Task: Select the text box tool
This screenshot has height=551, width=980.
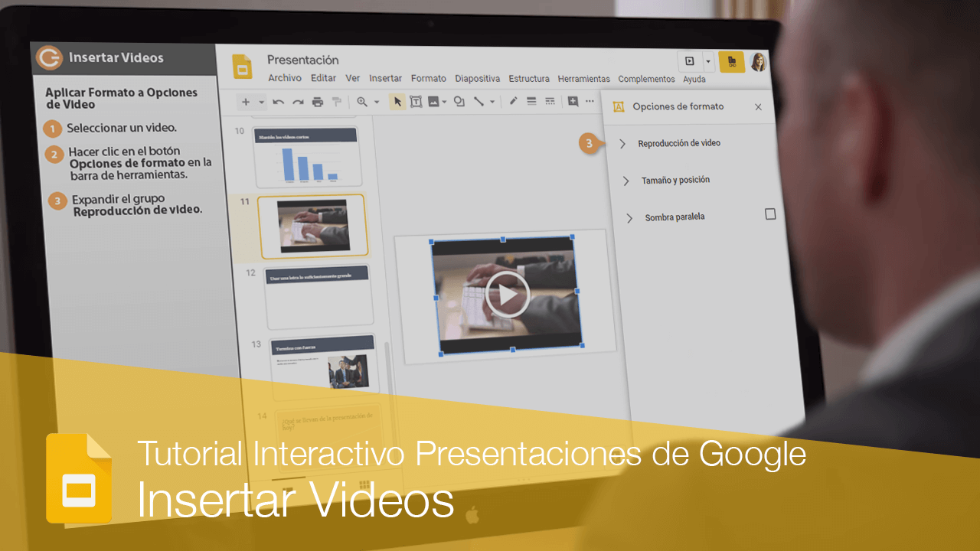Action: tap(416, 102)
